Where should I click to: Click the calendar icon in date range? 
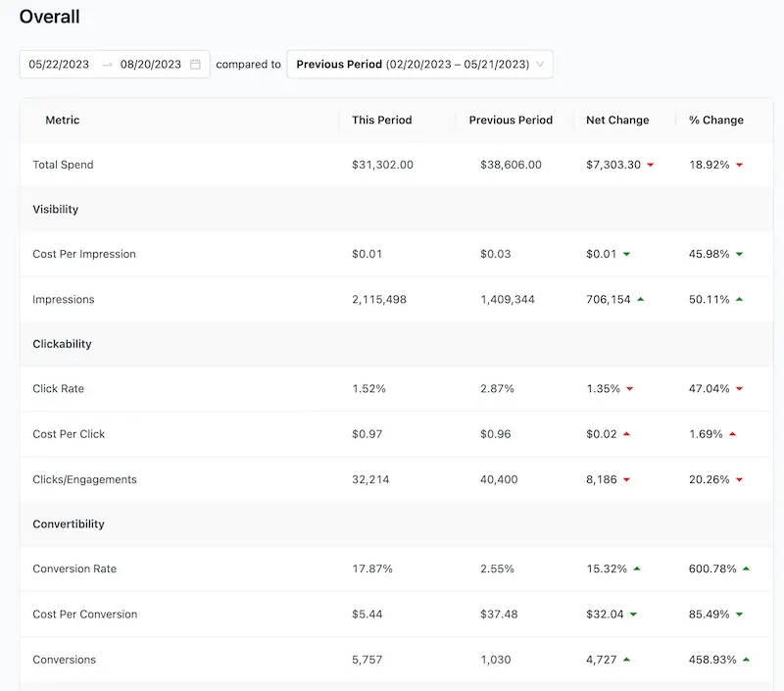195,65
